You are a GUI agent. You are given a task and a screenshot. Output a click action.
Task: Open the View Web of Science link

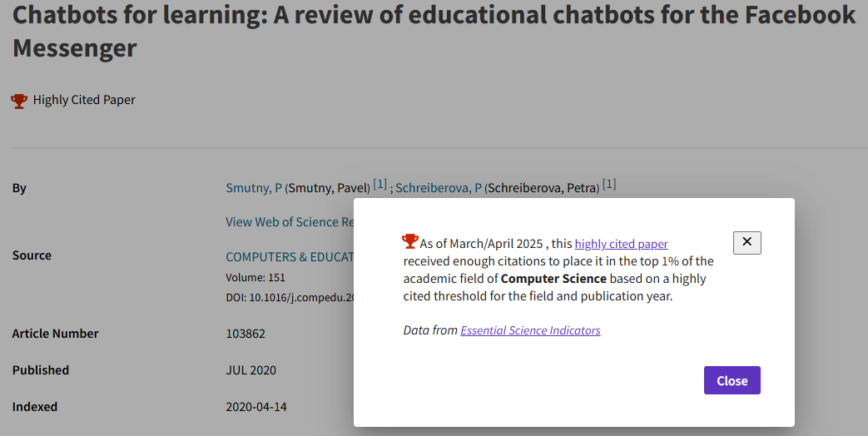click(290, 222)
